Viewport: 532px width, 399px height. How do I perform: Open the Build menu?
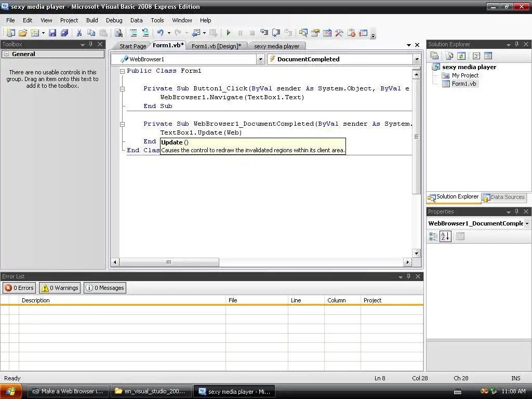click(x=92, y=20)
